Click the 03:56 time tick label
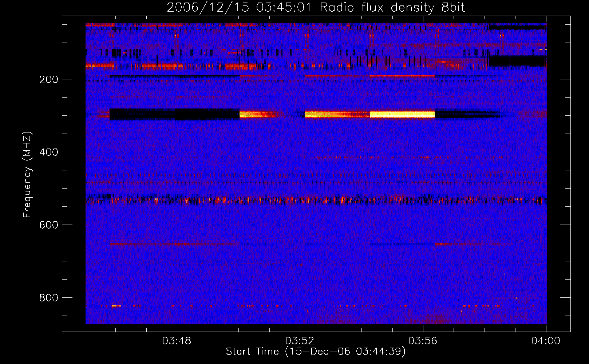Screen dimensions: 589x364 (423, 341)
